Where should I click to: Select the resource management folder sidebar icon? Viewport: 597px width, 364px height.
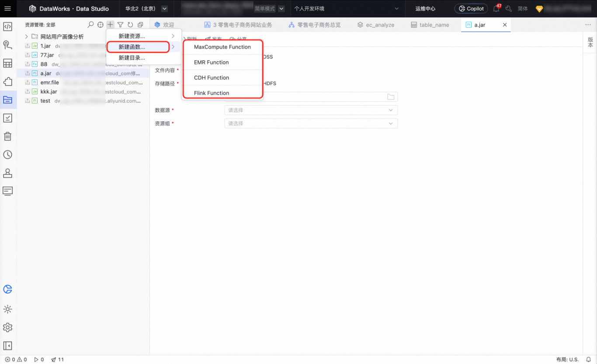7,100
